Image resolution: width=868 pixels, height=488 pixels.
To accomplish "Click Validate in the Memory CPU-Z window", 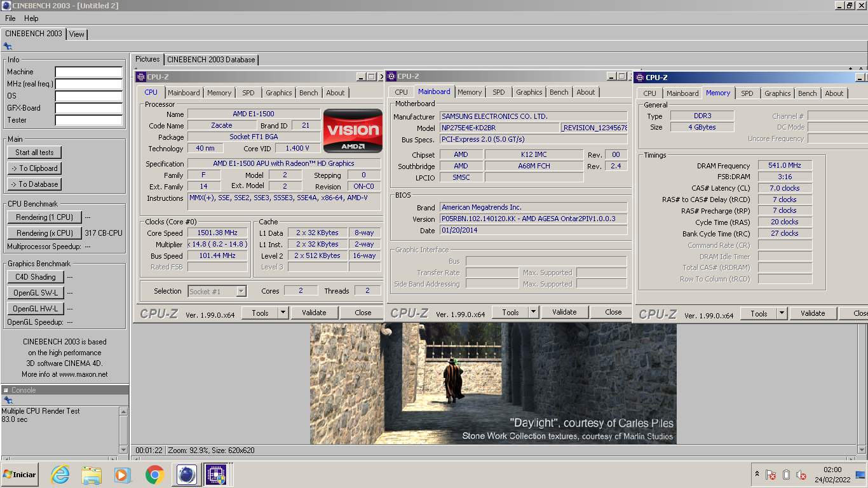I will (x=813, y=313).
